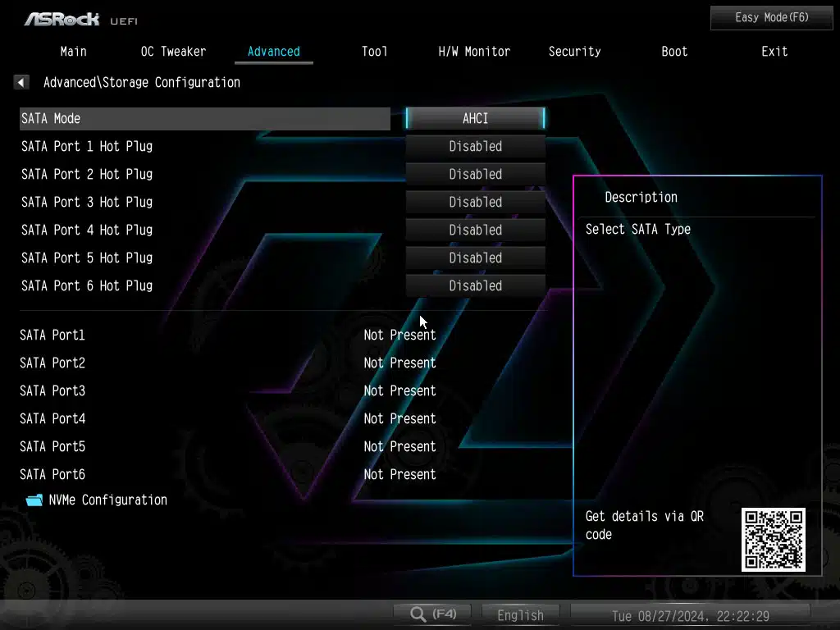
Task: Click the QR code image
Action: click(773, 539)
